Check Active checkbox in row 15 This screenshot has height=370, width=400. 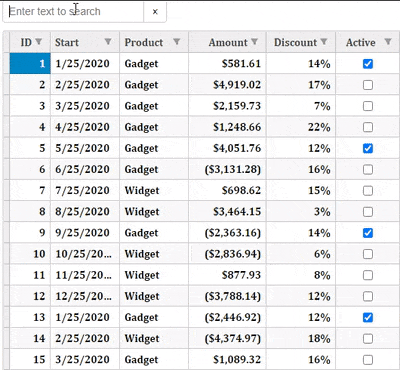coord(368,360)
